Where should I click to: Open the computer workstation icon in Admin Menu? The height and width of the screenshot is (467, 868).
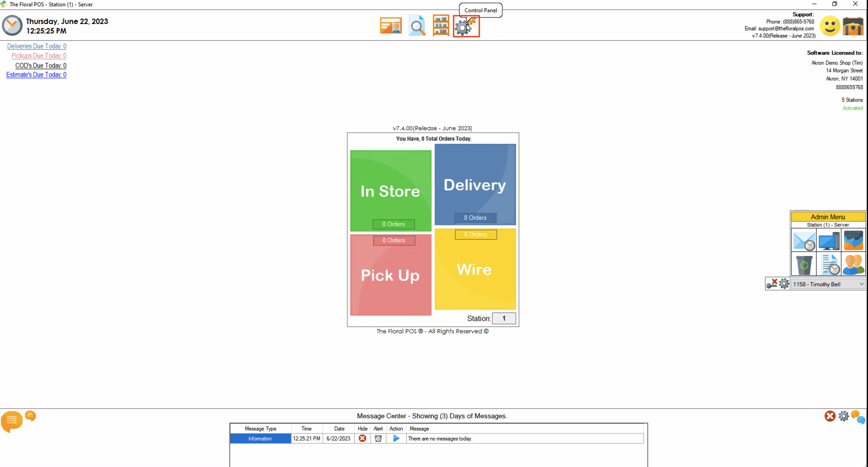coord(829,241)
